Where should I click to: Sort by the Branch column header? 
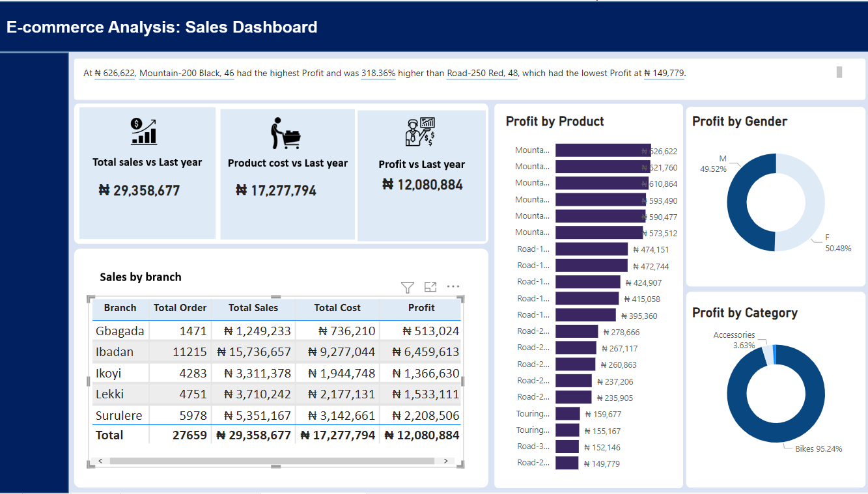(x=120, y=308)
